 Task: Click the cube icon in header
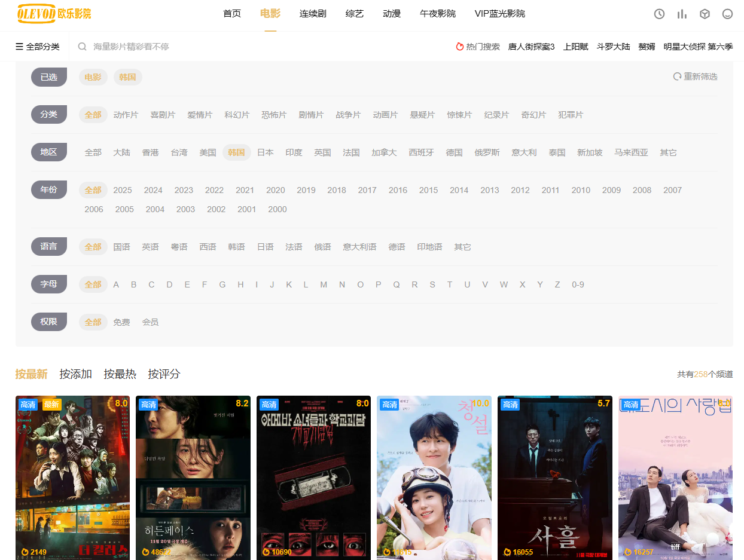[x=705, y=14]
